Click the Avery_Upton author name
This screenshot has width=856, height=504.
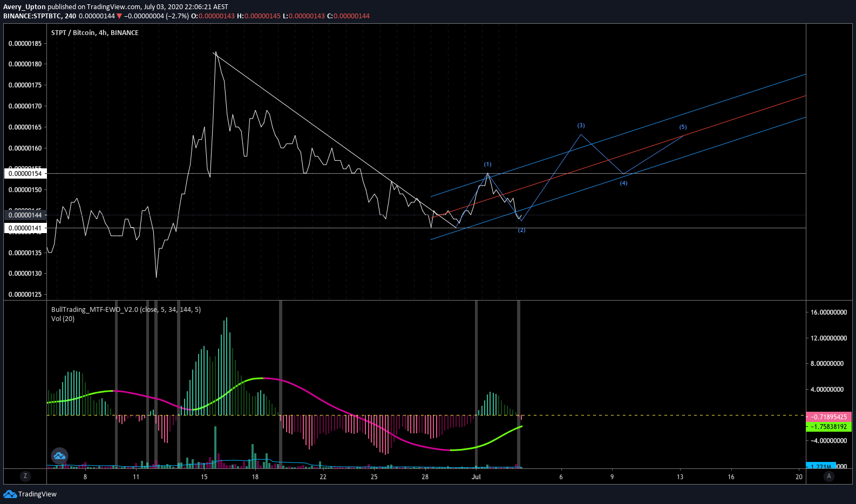pyautogui.click(x=24, y=7)
